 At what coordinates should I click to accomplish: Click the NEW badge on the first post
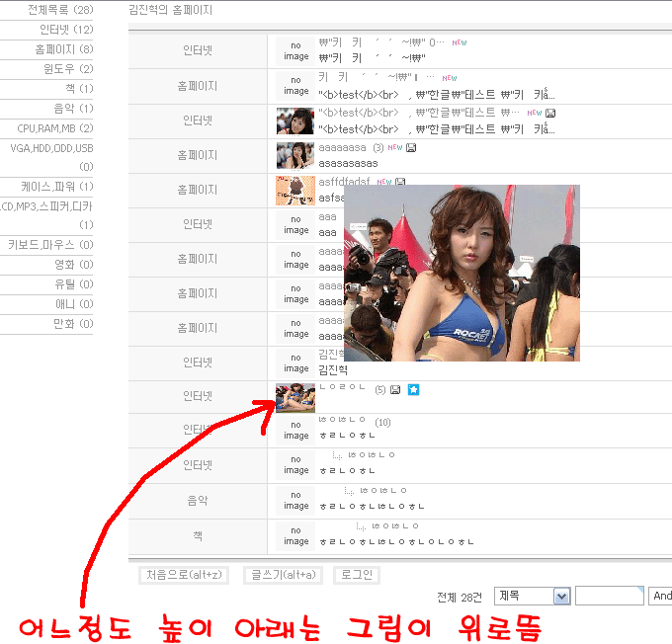[x=461, y=42]
